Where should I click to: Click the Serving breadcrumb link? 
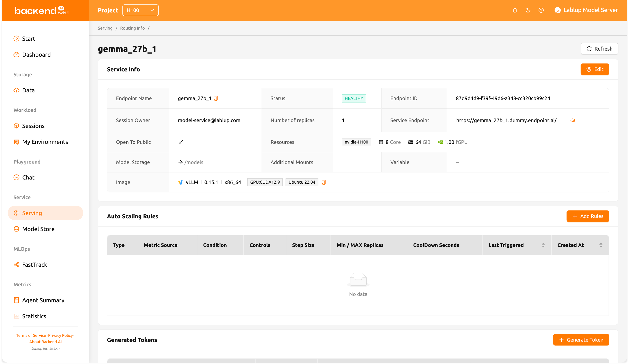pos(105,28)
